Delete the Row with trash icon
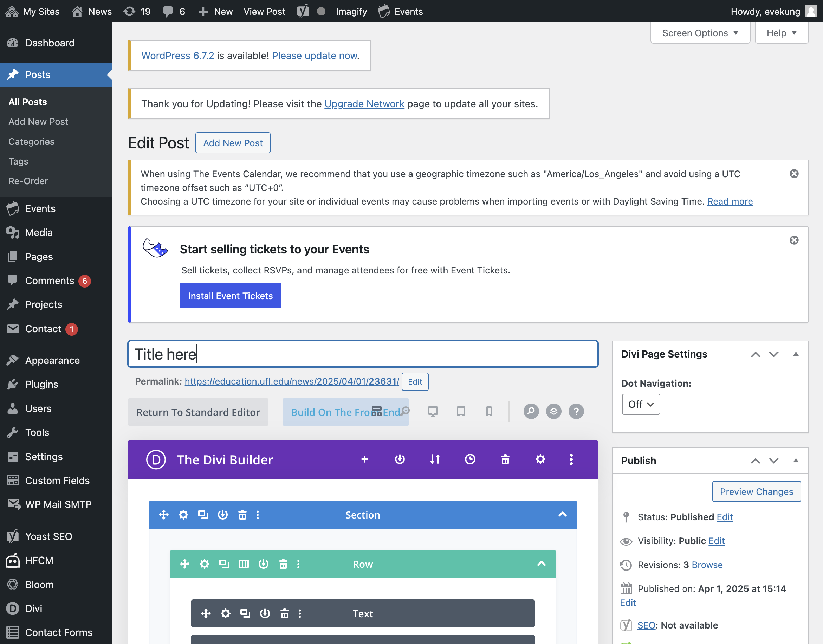The height and width of the screenshot is (644, 823). [283, 564]
